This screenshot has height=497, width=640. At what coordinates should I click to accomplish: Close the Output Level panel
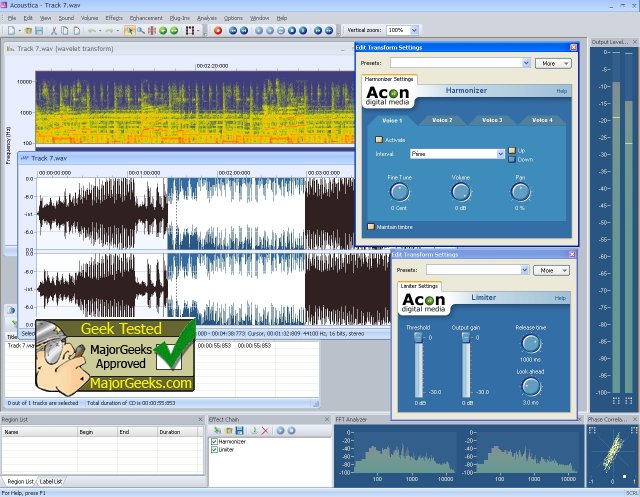(x=635, y=42)
